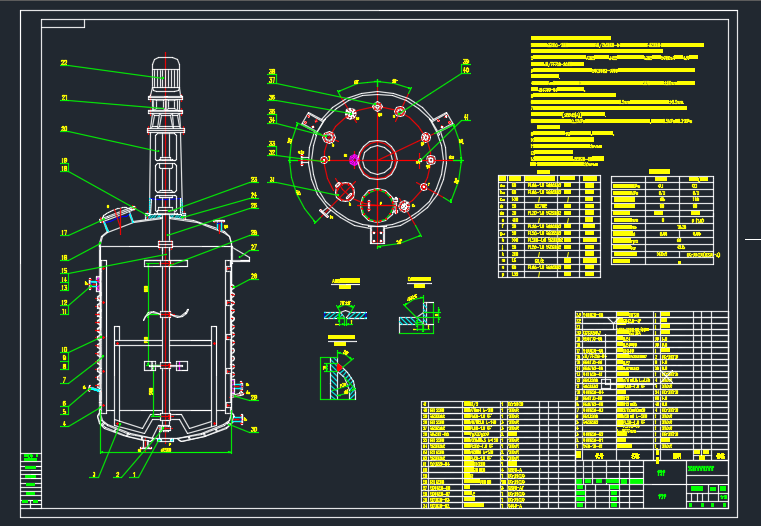Image resolution: width=761 pixels, height=526 pixels.
Task: Select part balloon number 24
Action: (254, 195)
